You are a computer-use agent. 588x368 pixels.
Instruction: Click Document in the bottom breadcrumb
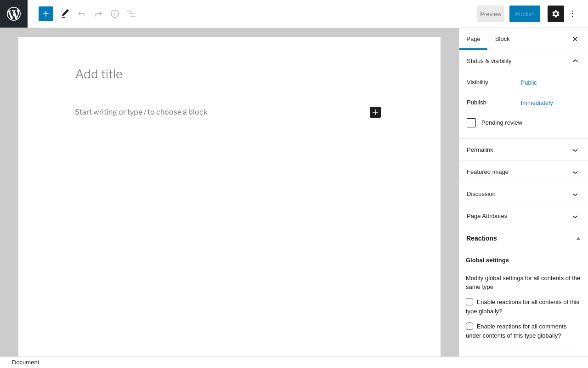point(26,362)
